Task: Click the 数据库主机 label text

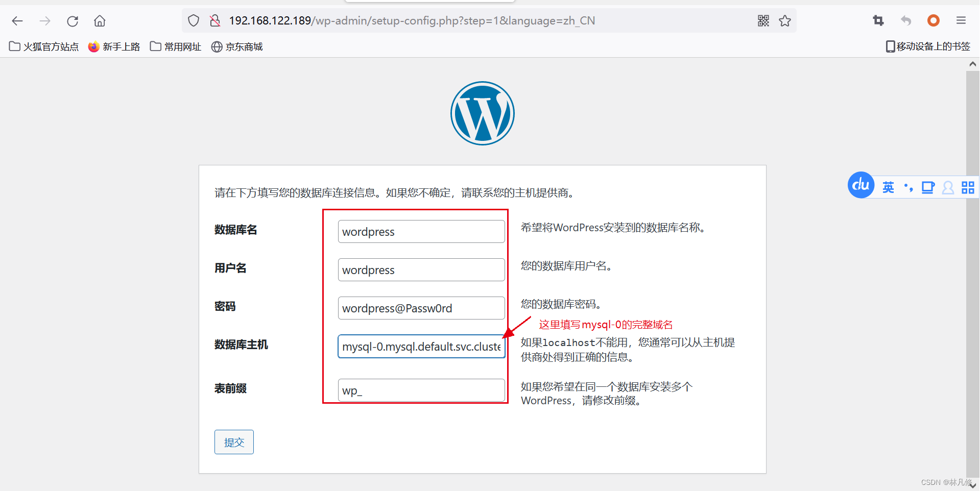Action: coord(241,345)
